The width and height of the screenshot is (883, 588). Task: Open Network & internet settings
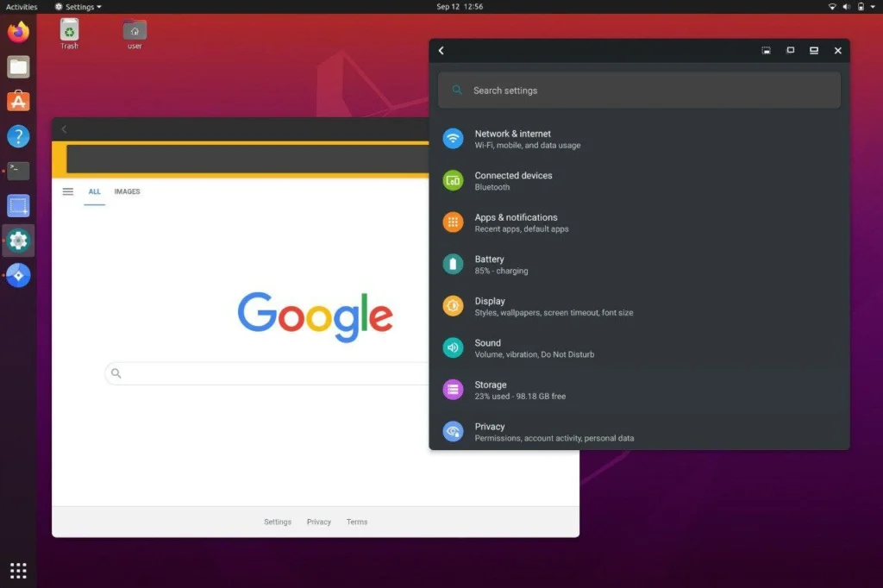click(x=513, y=139)
